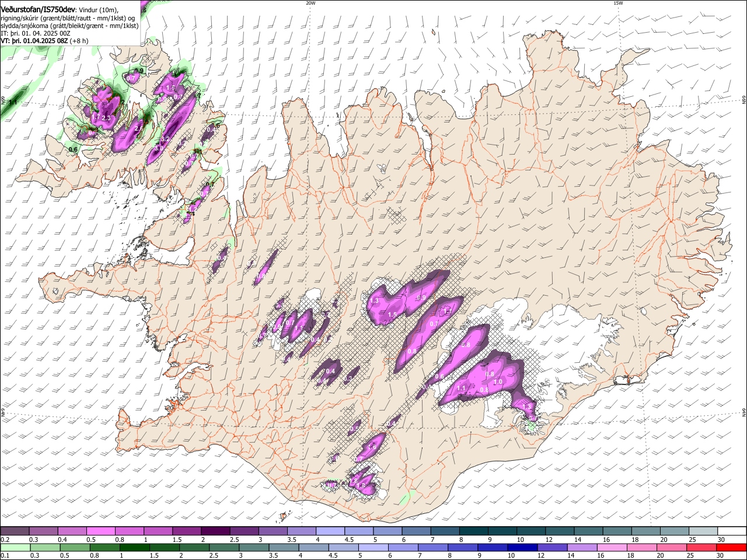Pick the red 30 swatch in lower legend

731,547
